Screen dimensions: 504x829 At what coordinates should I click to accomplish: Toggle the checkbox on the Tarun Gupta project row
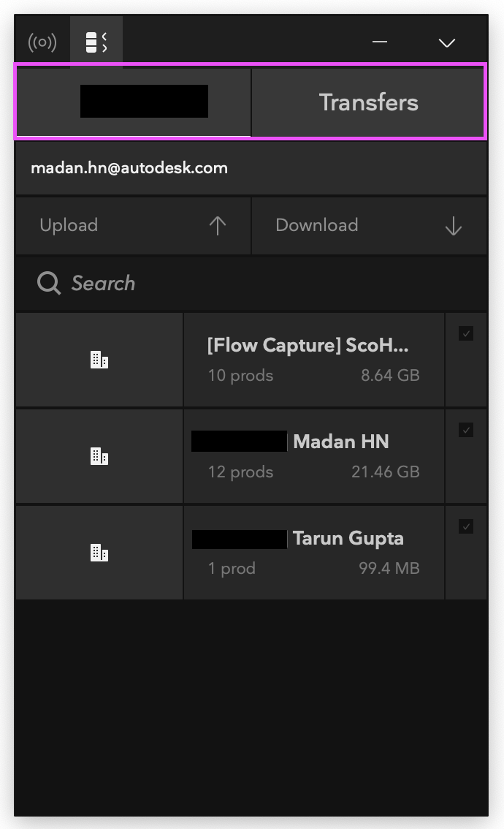466,526
